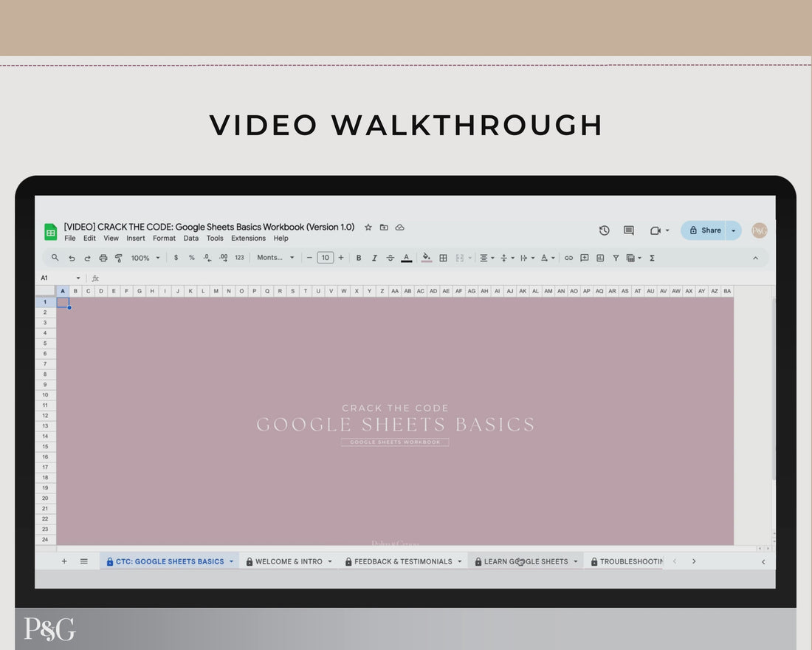812x650 pixels.
Task: Insert a comment from toolbar
Action: pos(584,258)
